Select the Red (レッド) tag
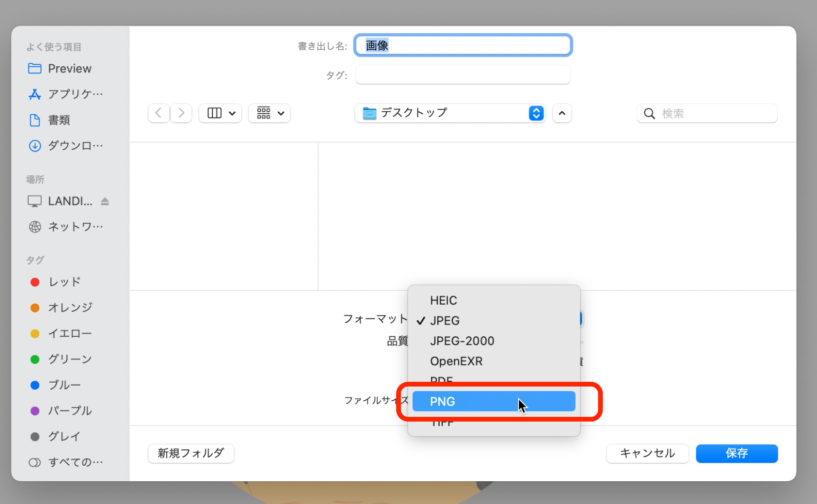Screen dimensions: 817x504 pos(55,282)
